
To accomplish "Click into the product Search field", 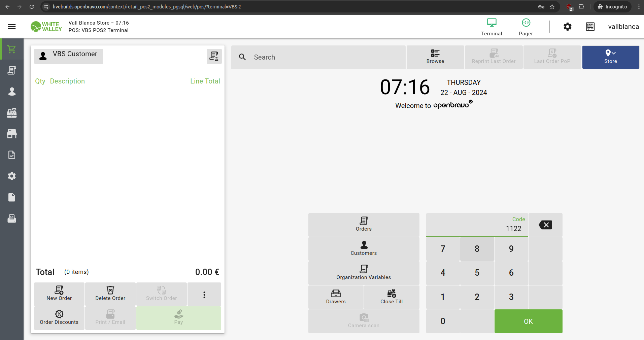I will pos(323,57).
